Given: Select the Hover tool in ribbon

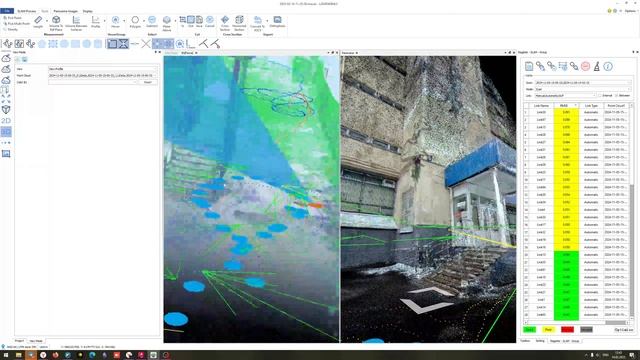Looking at the screenshot, I should tap(116, 22).
